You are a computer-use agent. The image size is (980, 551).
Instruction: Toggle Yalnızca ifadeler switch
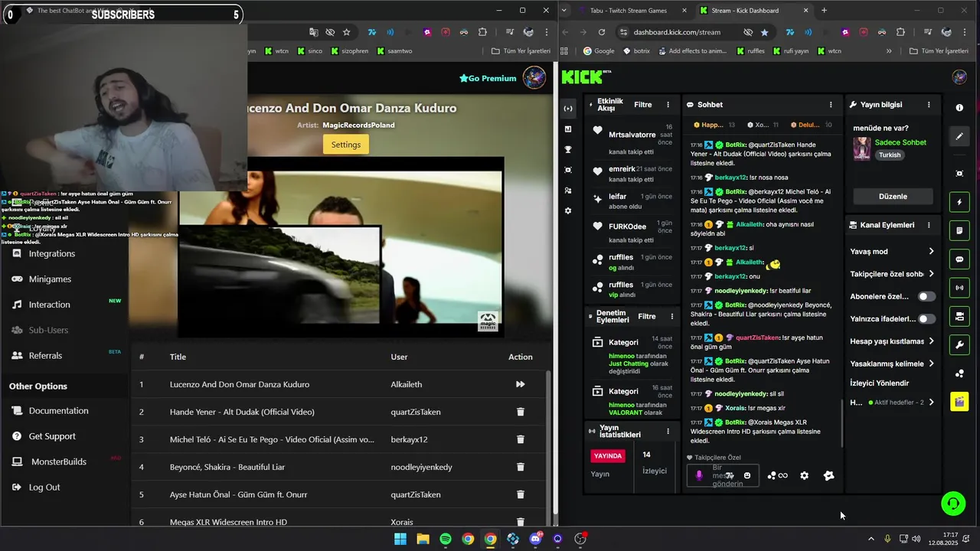[x=926, y=318]
